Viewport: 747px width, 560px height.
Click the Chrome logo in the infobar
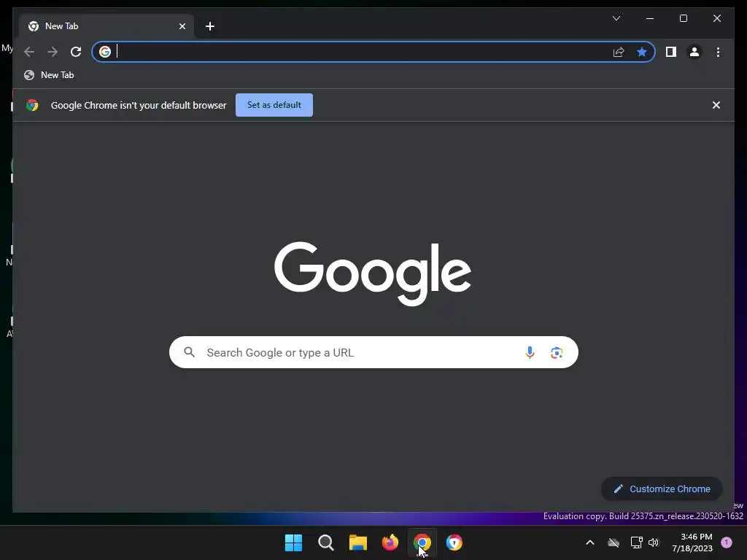(x=32, y=105)
